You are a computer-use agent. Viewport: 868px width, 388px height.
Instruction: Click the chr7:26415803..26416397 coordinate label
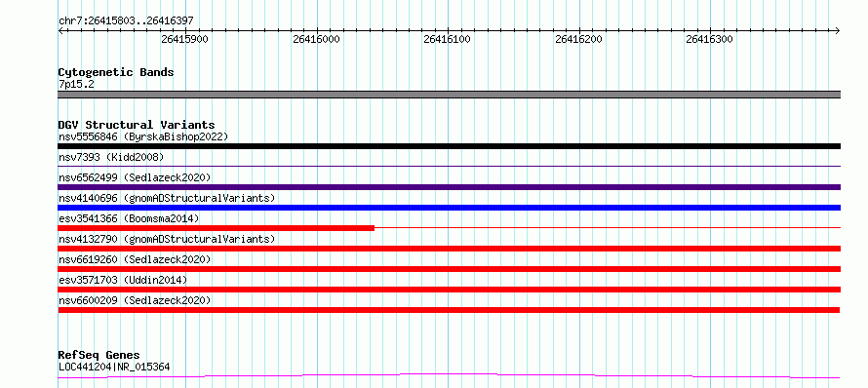(x=126, y=21)
